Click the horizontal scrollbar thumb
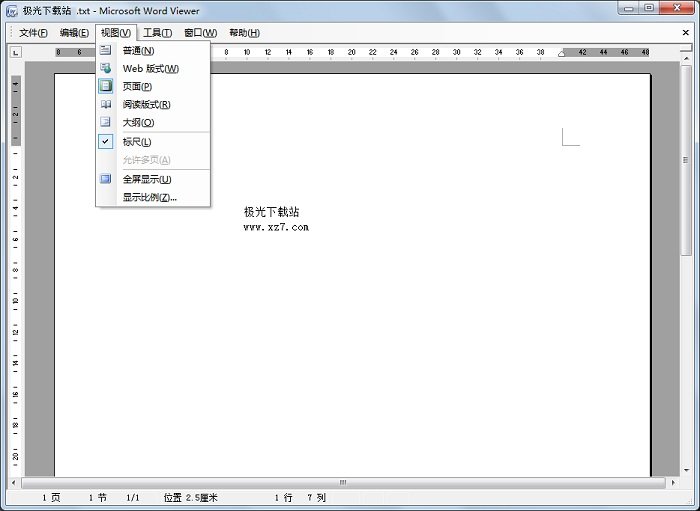The image size is (700, 511). click(343, 482)
